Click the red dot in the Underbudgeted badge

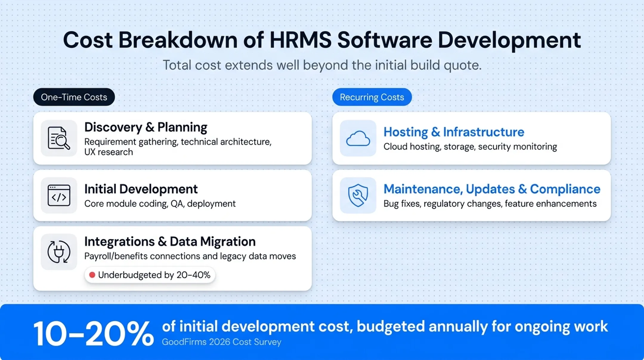click(92, 275)
